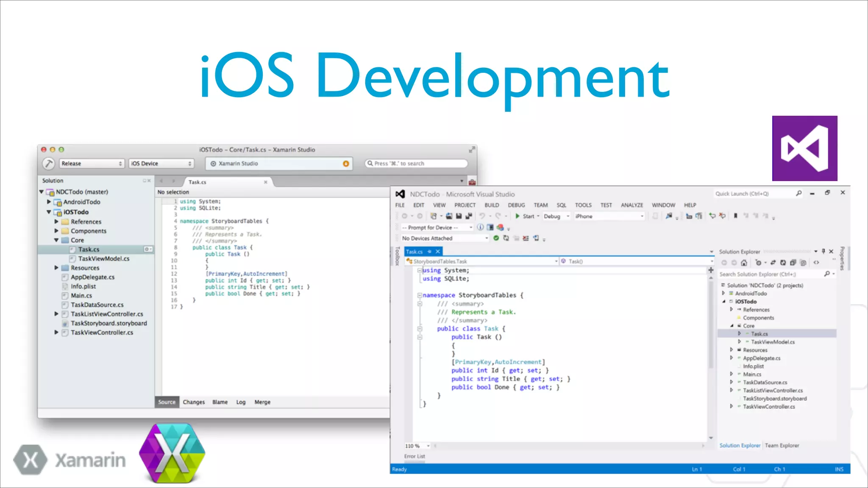
Task: Click the Home icon in Solution Explorer
Action: click(744, 263)
